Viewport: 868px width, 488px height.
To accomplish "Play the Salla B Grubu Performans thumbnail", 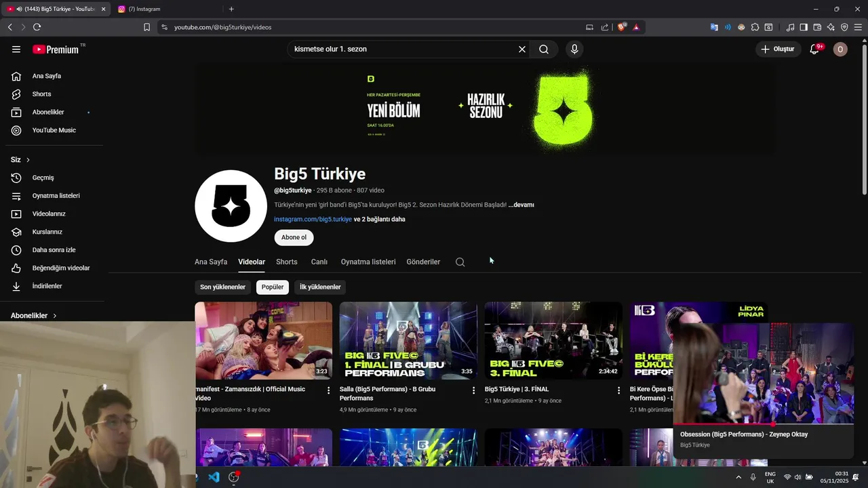I will [x=408, y=340].
